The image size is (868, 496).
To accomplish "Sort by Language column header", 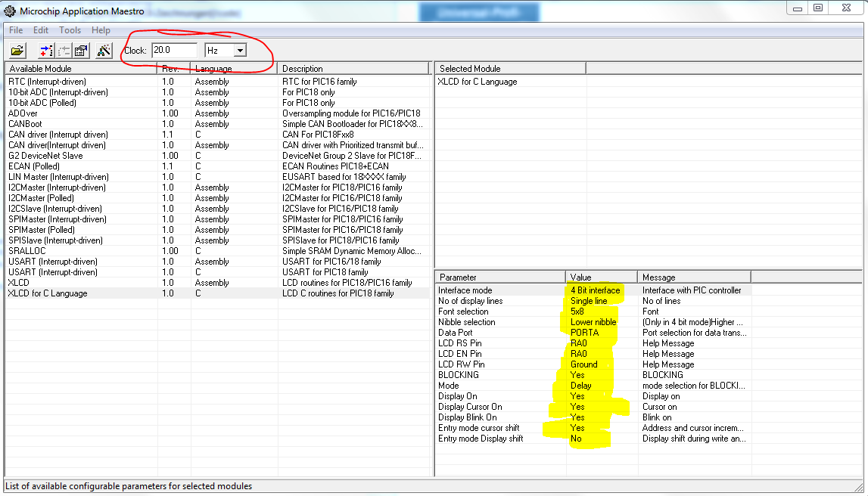I will pyautogui.click(x=234, y=69).
